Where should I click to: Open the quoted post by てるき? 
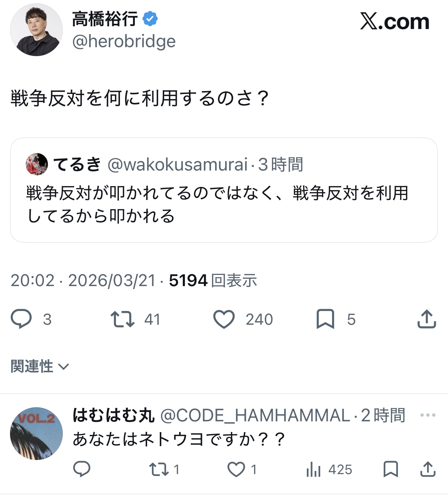[224, 204]
